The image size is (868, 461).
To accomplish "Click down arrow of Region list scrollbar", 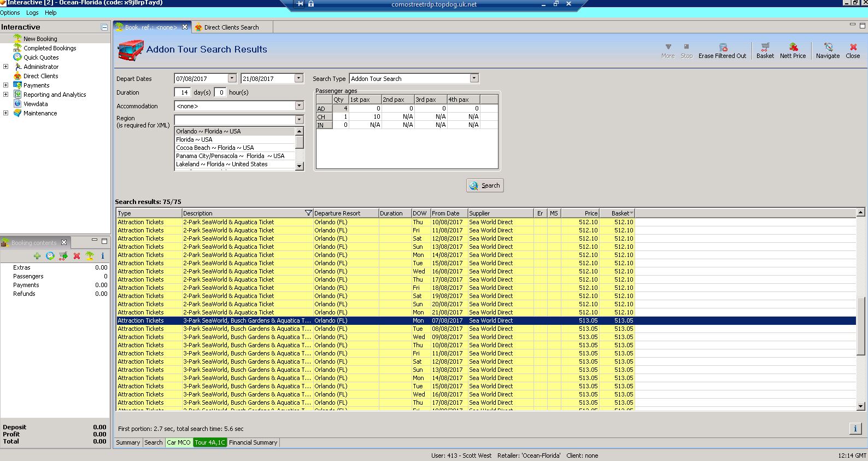I will point(299,166).
